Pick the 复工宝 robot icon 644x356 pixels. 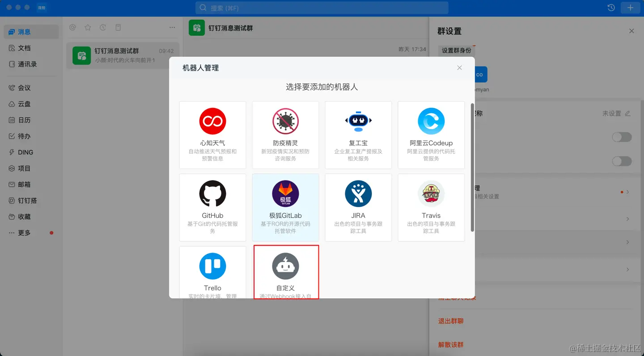click(x=358, y=121)
